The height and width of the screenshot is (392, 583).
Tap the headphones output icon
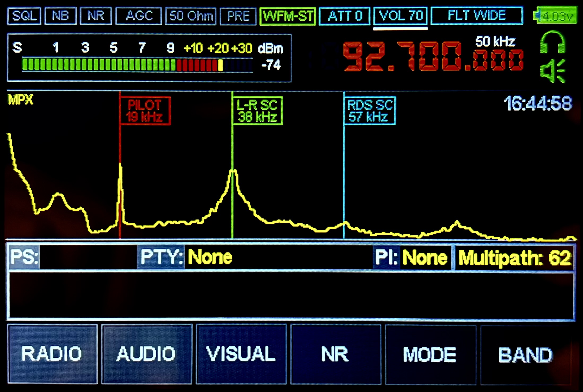[x=552, y=43]
